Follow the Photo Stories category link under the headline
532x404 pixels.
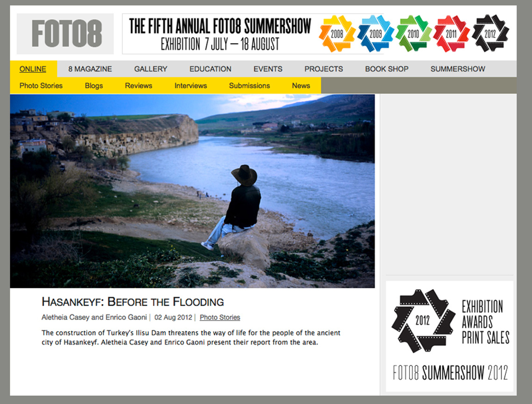click(x=220, y=317)
